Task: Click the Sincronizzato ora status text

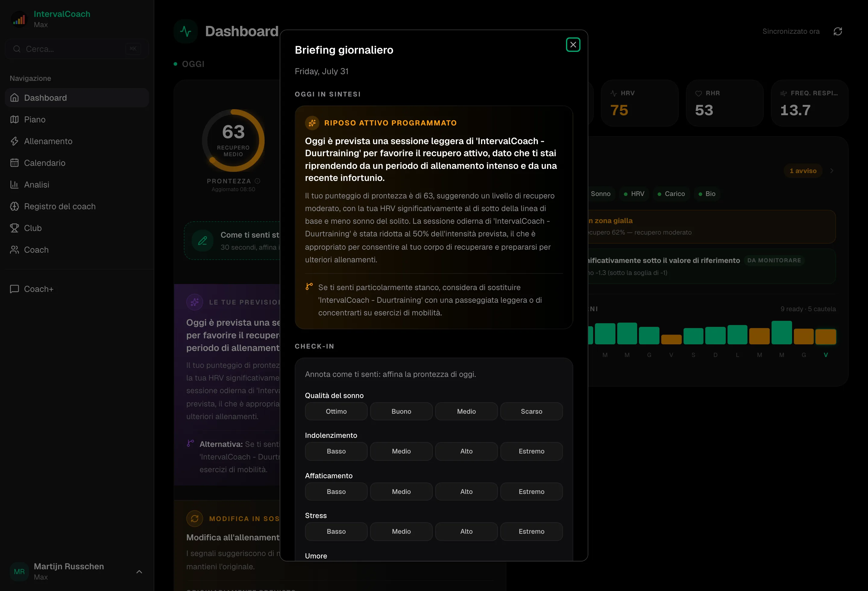Action: click(x=791, y=31)
